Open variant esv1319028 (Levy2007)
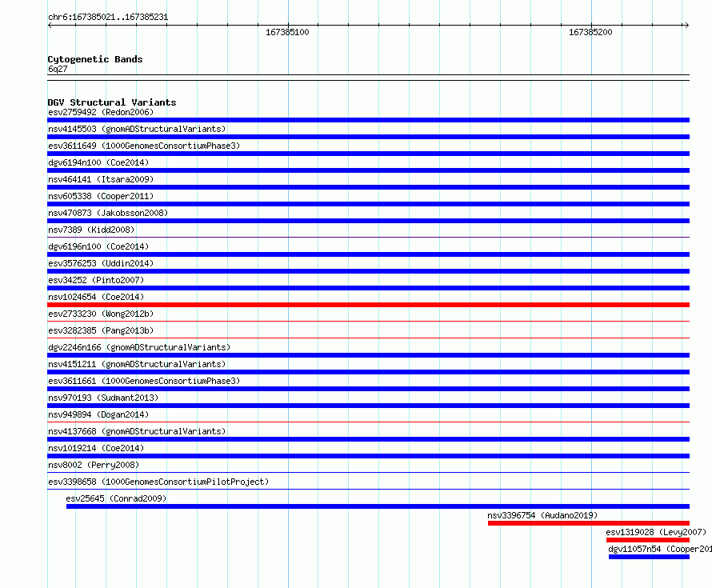This screenshot has width=712, height=588. tap(656, 532)
